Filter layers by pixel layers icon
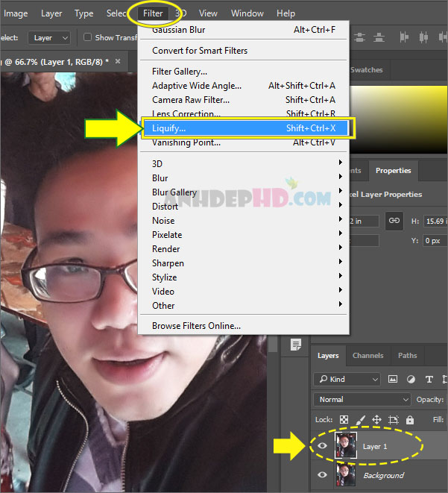The width and height of the screenshot is (448, 493). pyautogui.click(x=393, y=379)
